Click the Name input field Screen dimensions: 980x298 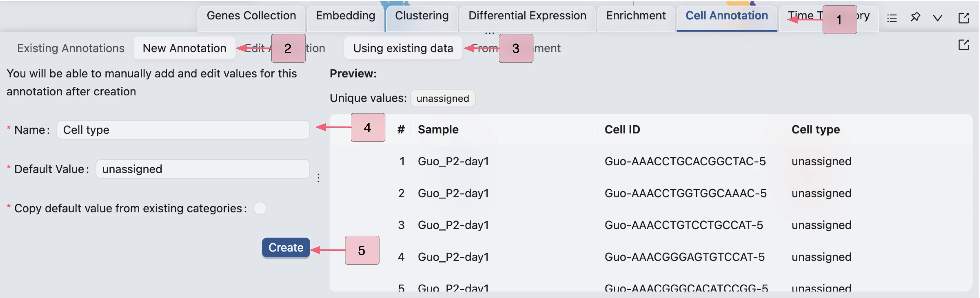click(183, 130)
